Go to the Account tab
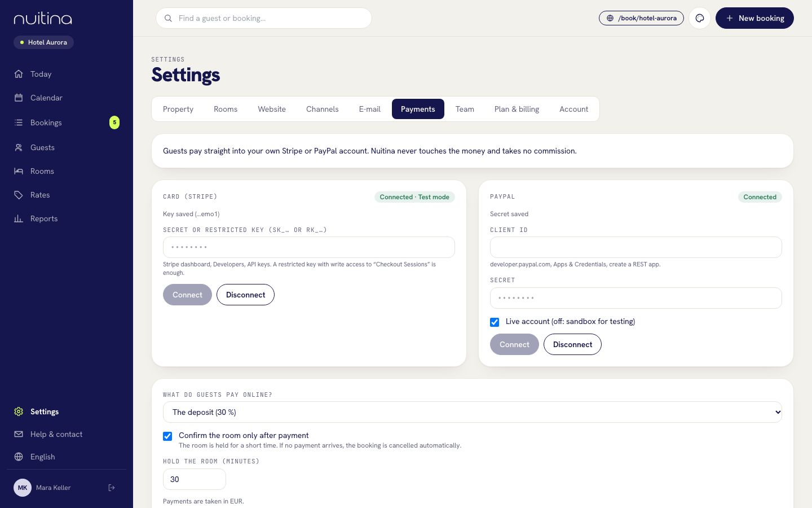The height and width of the screenshot is (508, 812). 573,109
